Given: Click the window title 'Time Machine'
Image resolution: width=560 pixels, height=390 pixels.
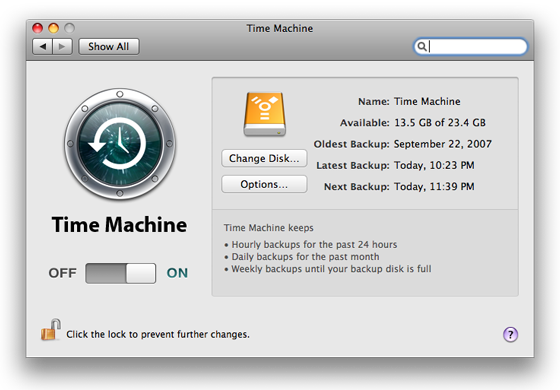Looking at the screenshot, I should pos(280,28).
